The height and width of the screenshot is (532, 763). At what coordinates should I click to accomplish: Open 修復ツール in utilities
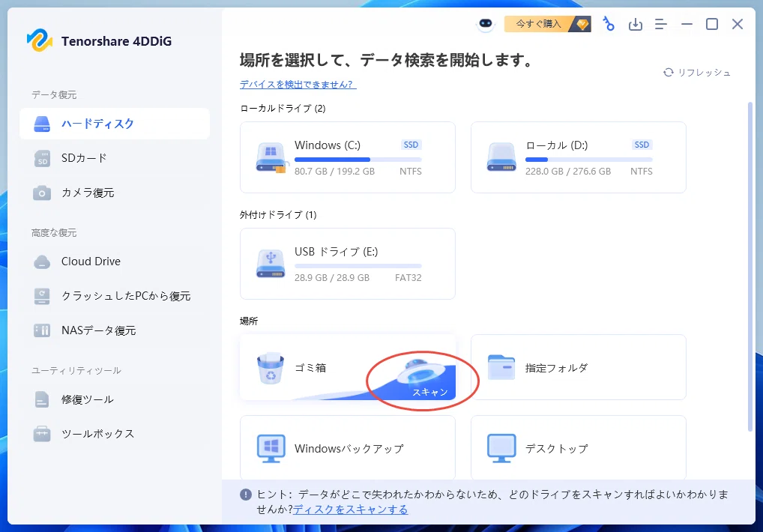coord(115,399)
